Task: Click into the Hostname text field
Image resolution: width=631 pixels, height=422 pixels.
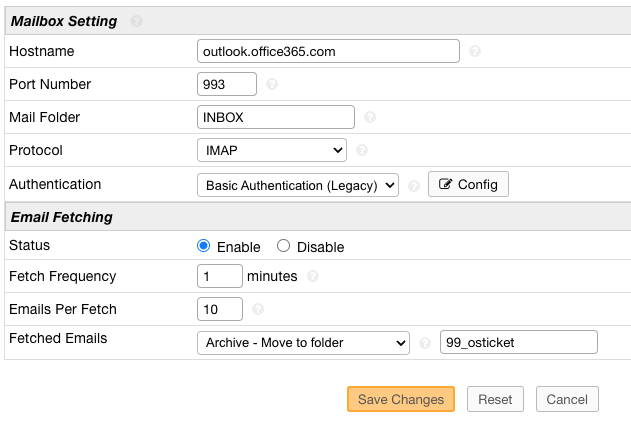Action: [x=328, y=51]
